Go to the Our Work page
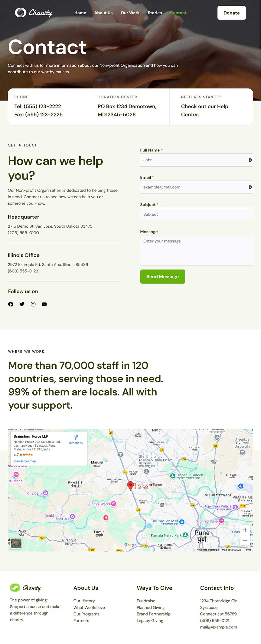Image resolution: width=261 pixels, height=644 pixels. click(130, 13)
